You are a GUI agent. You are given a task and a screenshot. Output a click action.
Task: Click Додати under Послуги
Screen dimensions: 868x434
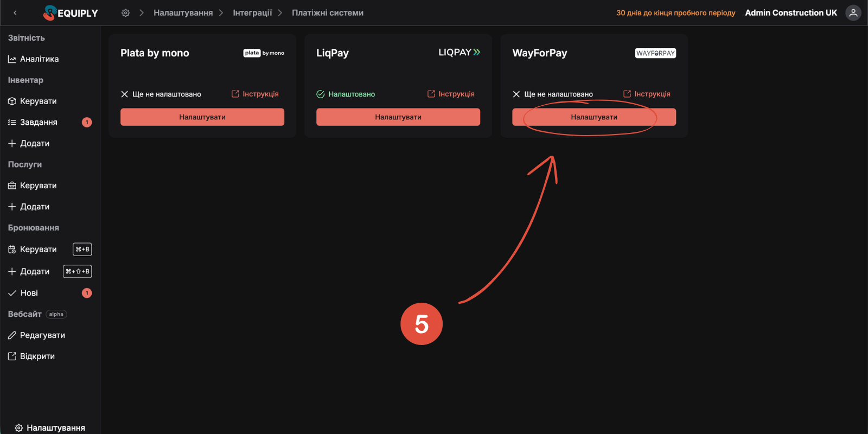[x=34, y=207]
